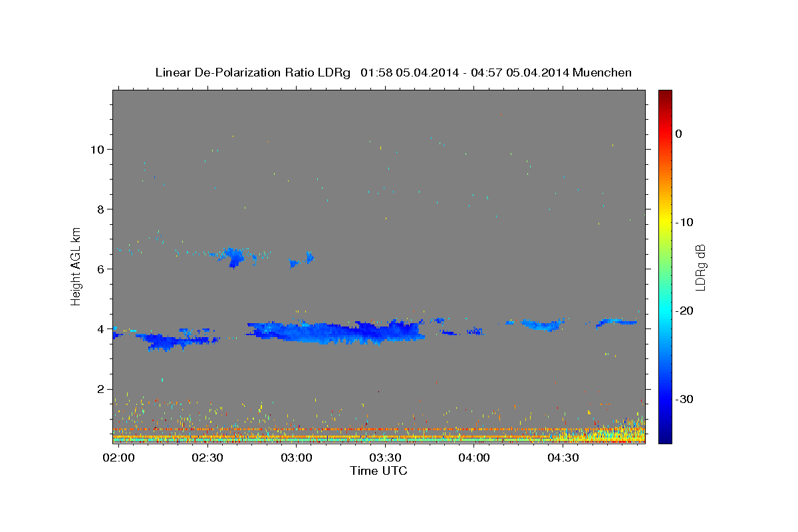798x532 pixels.
Task: Click the 'Height AGL km' axis label
Action: [x=76, y=266]
